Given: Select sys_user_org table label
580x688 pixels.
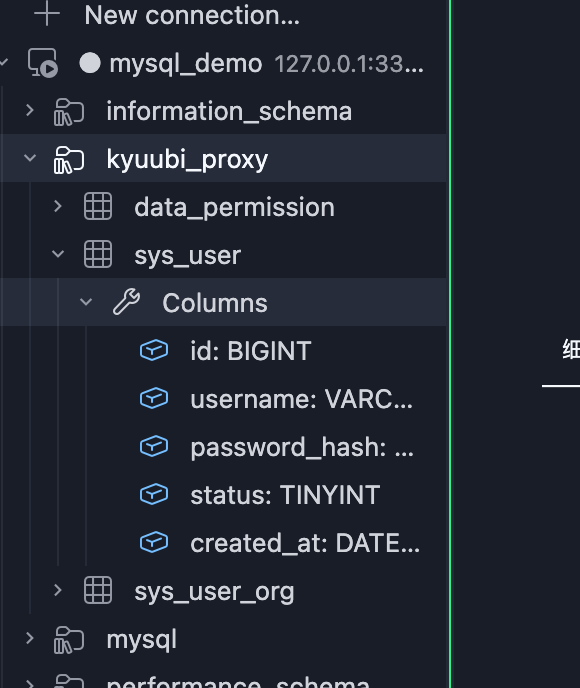Looking at the screenshot, I should click(x=214, y=591).
